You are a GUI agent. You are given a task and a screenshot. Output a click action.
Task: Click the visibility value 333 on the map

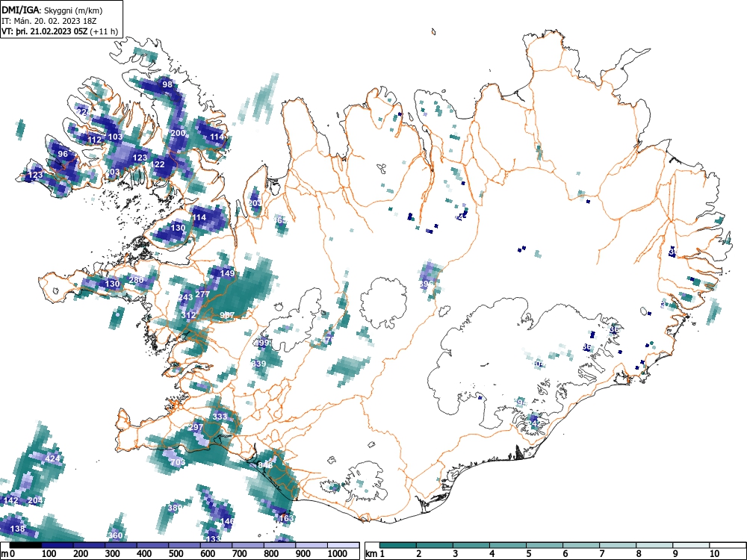tap(220, 416)
